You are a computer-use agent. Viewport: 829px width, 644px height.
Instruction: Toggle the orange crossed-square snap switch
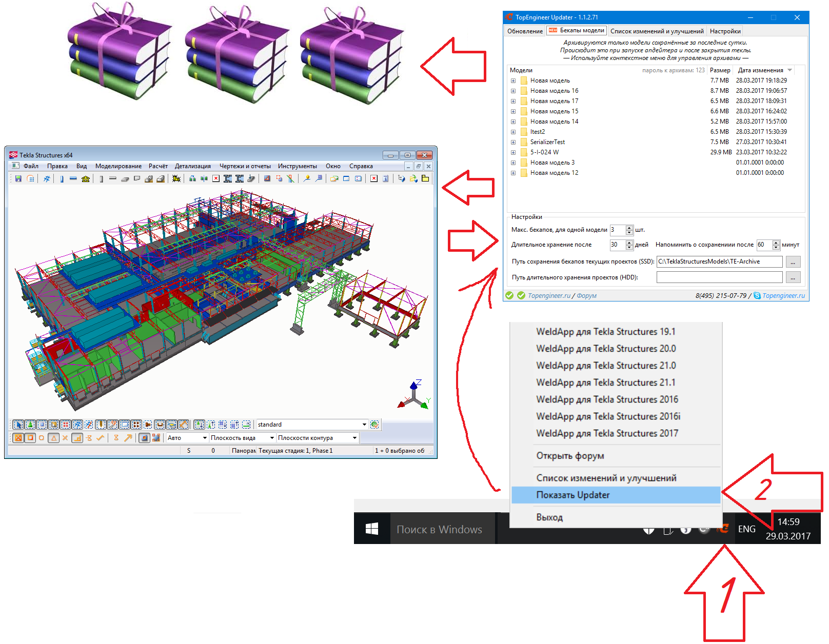pos(18,438)
